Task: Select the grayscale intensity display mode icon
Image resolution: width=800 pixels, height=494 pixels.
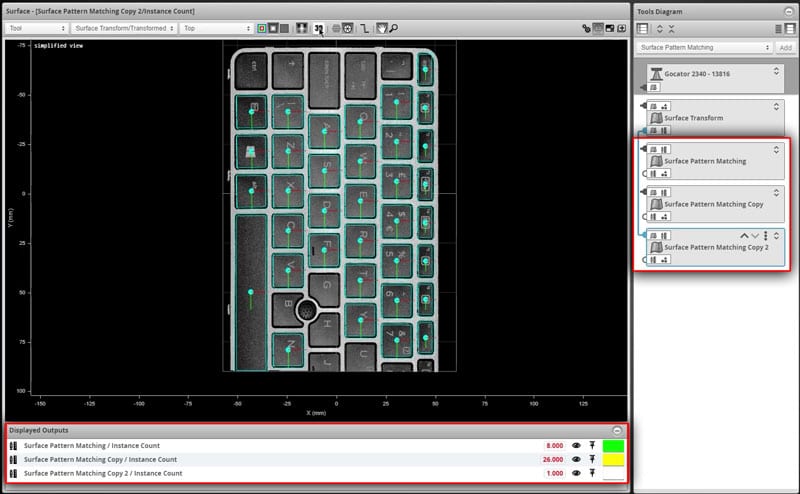Action: pyautogui.click(x=273, y=28)
